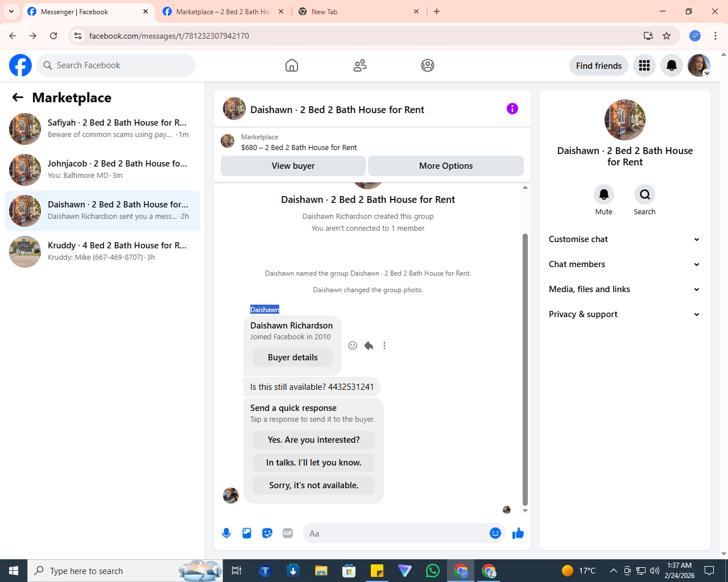Click the highlighted Daishawn sender name
Image resolution: width=728 pixels, height=582 pixels.
pyautogui.click(x=264, y=310)
